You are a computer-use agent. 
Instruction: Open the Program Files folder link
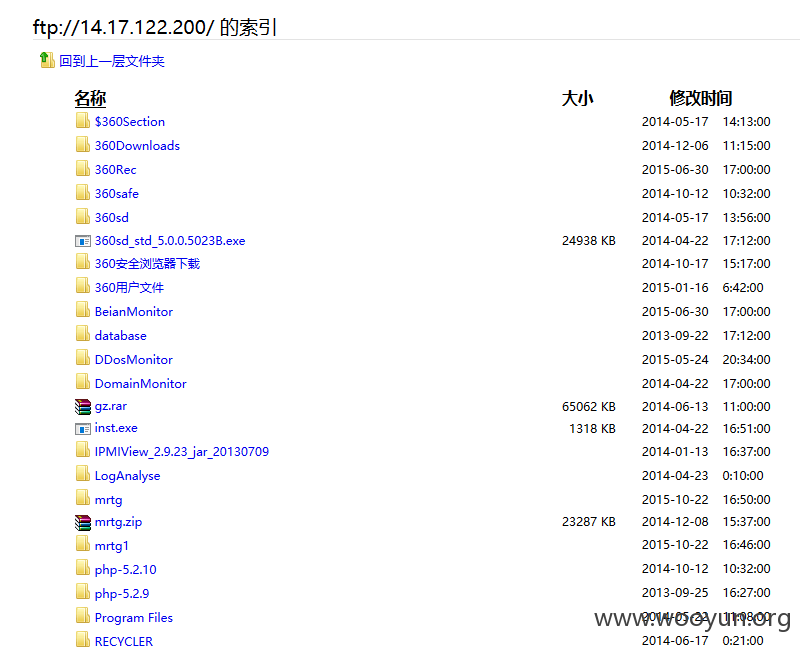click(134, 617)
